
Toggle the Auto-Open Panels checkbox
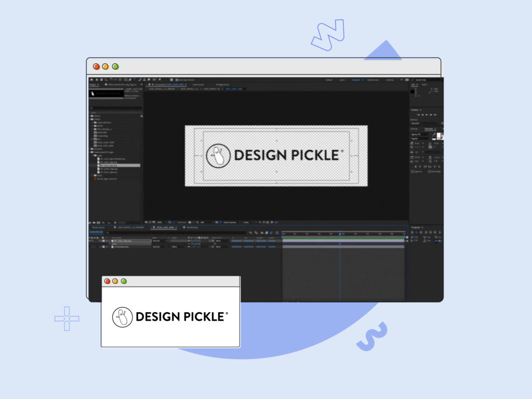tap(177, 80)
